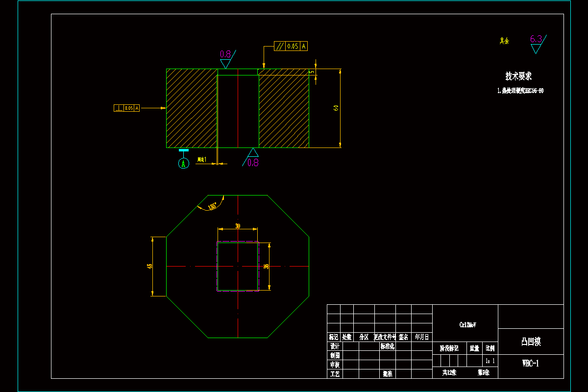
Task: Click the 6.3 roughness symbol at top right
Action: coord(538,44)
